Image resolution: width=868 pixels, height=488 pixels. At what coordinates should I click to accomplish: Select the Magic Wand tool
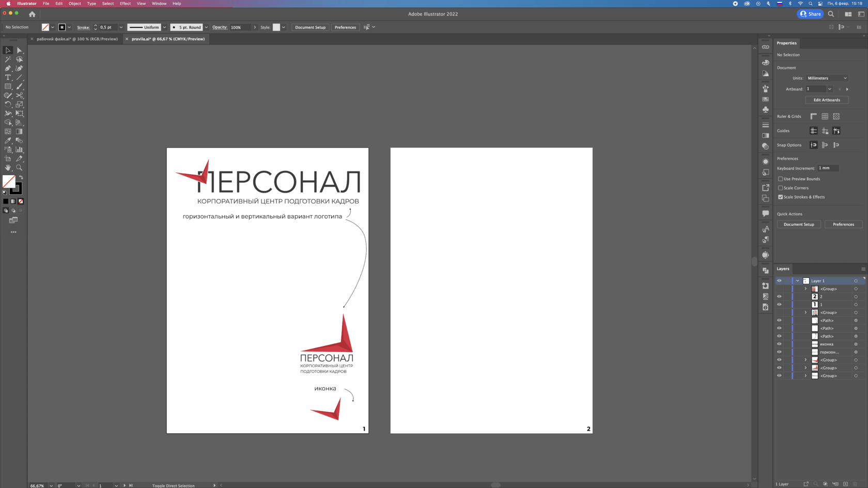coord(8,59)
